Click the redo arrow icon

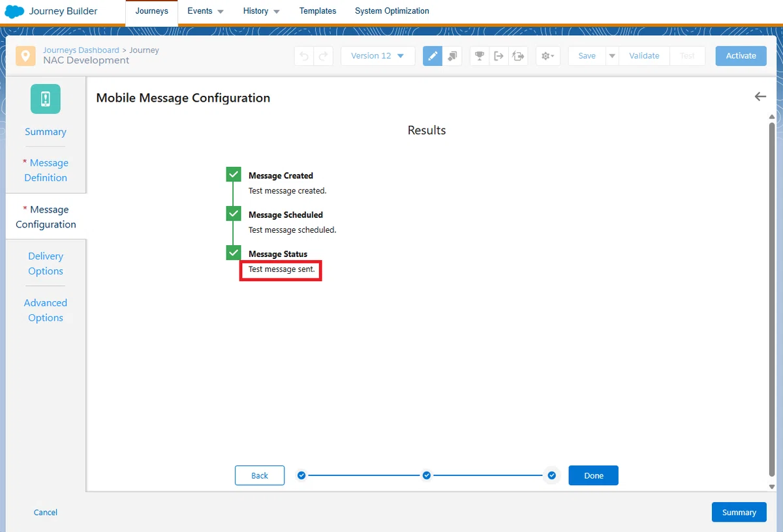[x=324, y=56]
